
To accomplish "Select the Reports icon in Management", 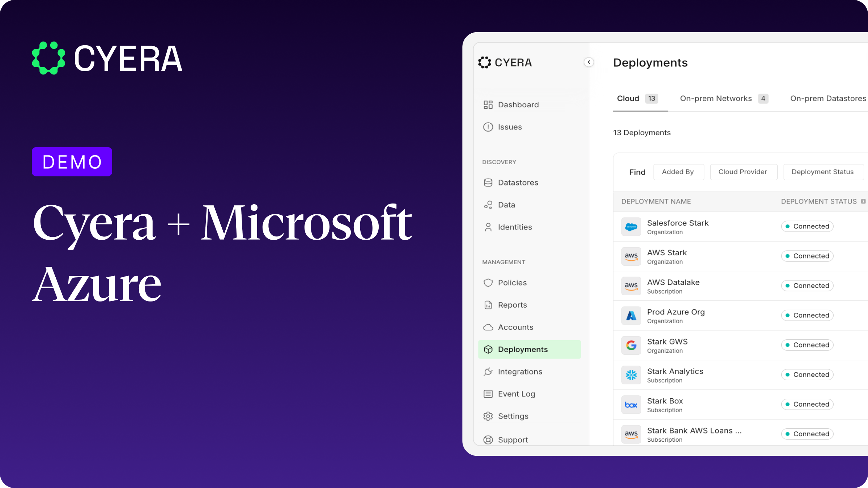I will (488, 305).
